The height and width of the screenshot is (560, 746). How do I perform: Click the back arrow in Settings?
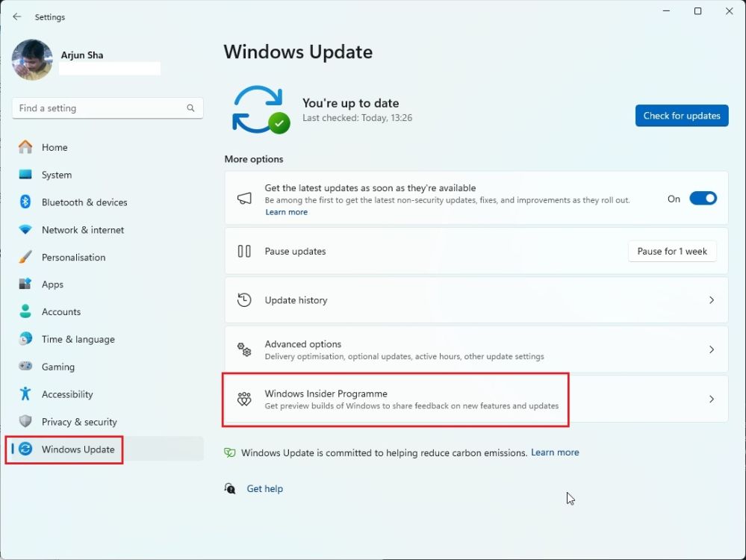[x=17, y=16]
